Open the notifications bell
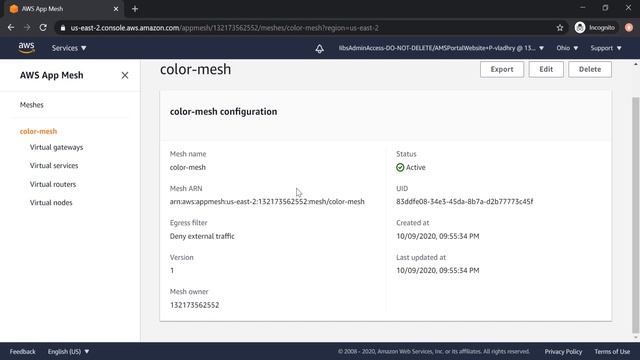This screenshot has width=640, height=360. coord(320,49)
